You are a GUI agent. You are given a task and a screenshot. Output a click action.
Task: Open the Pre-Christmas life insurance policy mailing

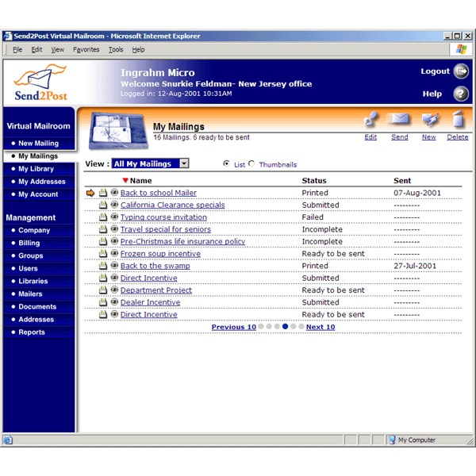(x=182, y=241)
